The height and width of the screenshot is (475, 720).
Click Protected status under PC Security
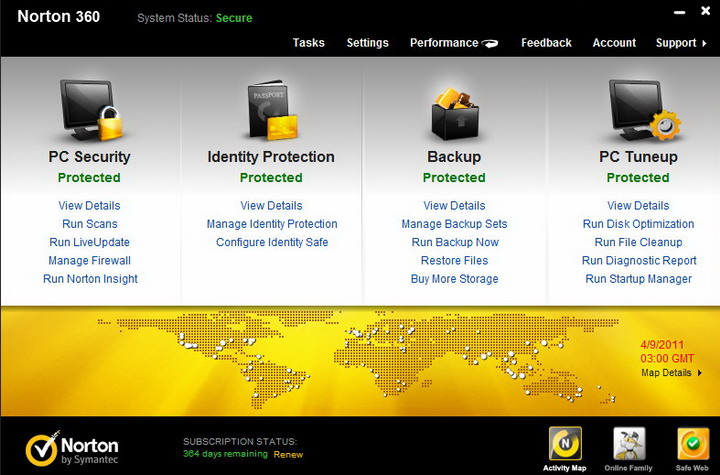click(89, 177)
